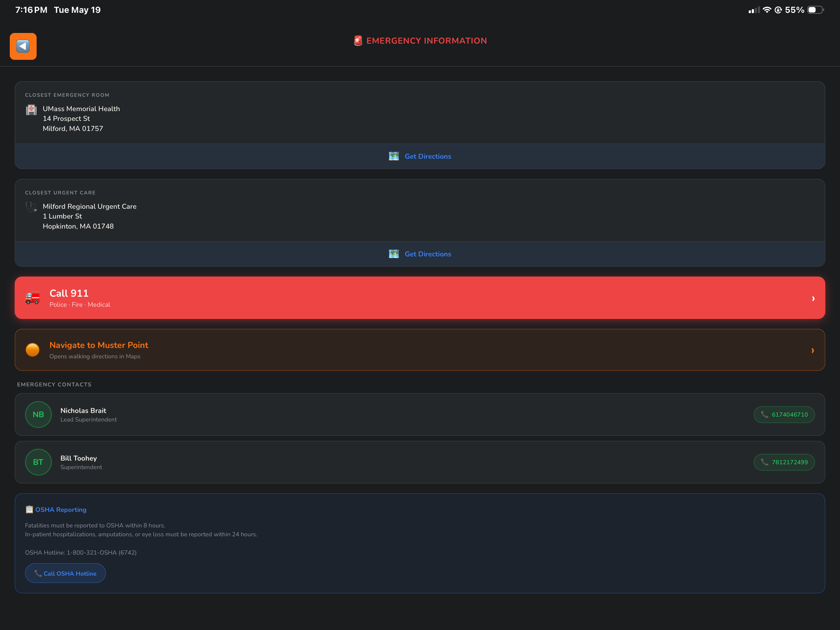The width and height of the screenshot is (840, 630).
Task: Click the Lead Superintendent role text
Action: click(x=89, y=419)
